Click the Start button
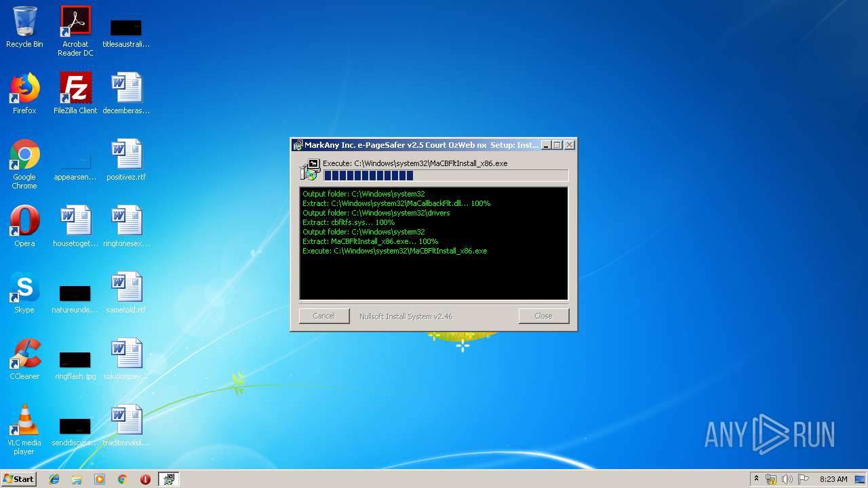868x488 pixels. pos(19,479)
